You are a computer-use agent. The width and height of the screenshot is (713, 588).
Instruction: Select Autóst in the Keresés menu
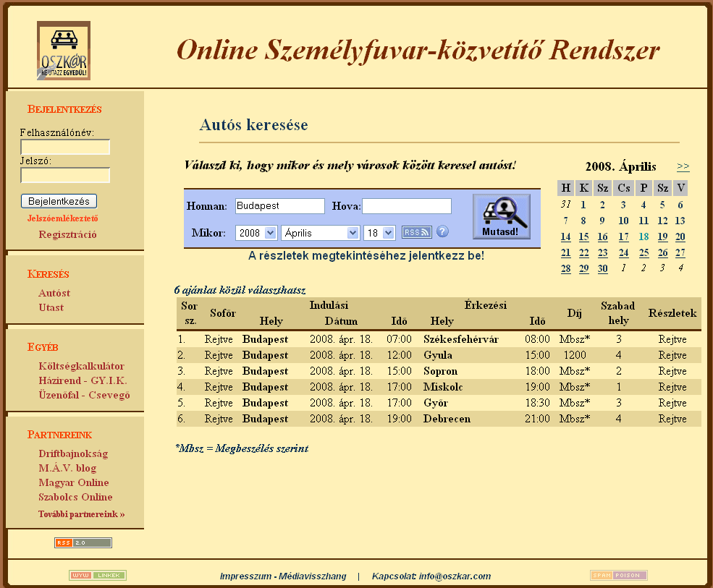pyautogui.click(x=54, y=293)
